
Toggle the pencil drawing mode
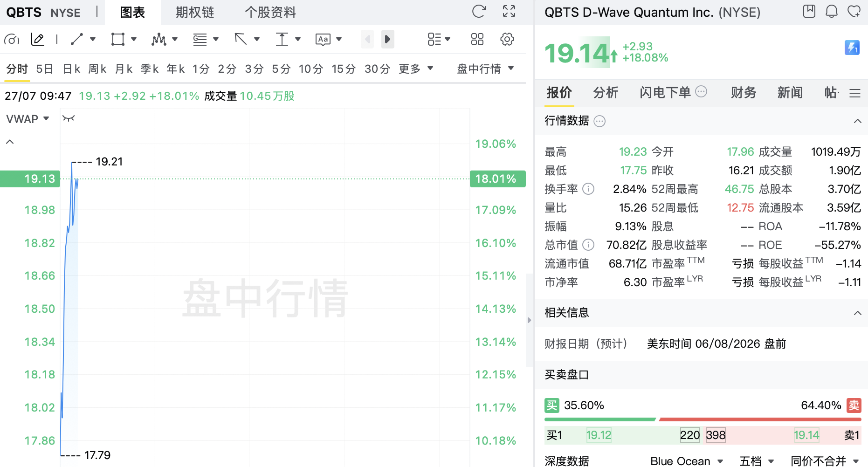(x=37, y=40)
